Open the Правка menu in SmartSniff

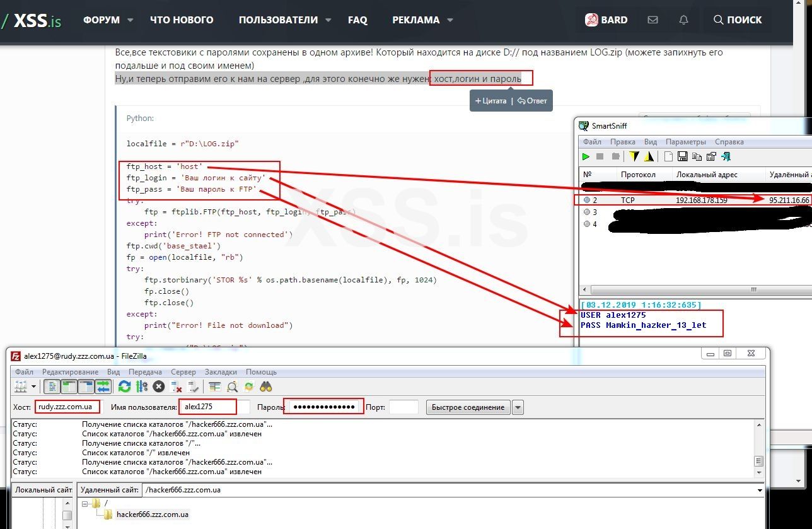click(623, 142)
